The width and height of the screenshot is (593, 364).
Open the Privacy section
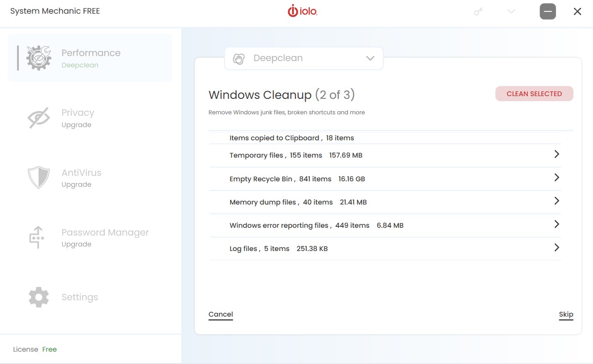click(x=90, y=118)
